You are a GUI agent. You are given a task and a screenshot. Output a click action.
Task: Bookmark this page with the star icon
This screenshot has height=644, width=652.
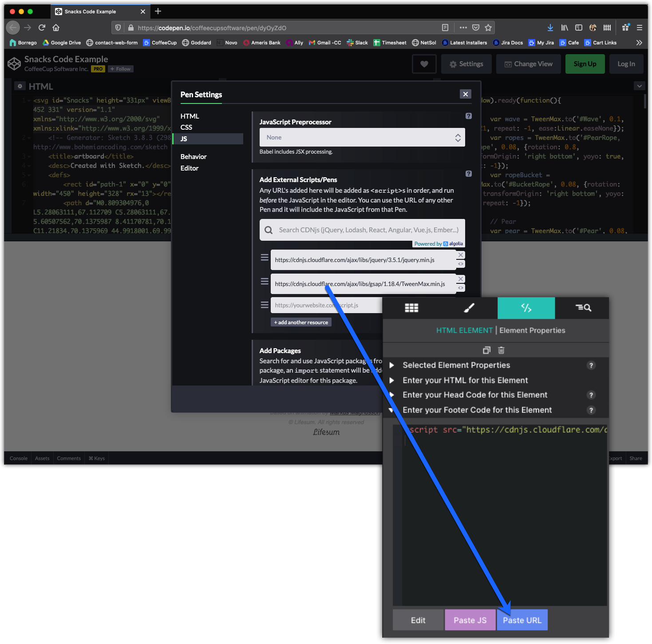click(488, 28)
